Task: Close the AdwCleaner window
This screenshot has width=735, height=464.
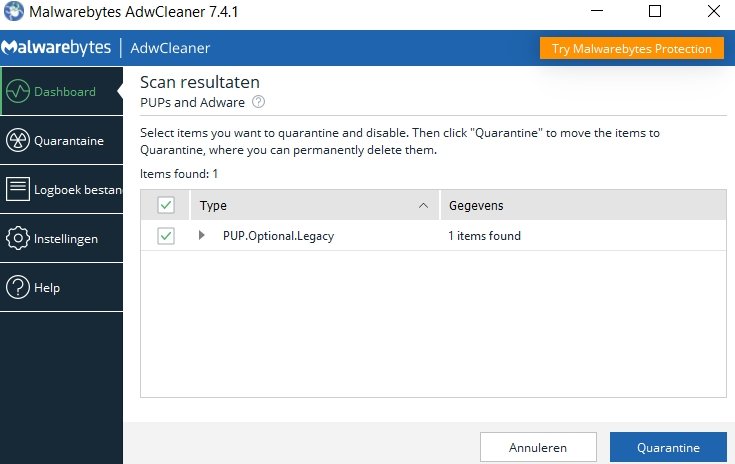Action: 713,11
